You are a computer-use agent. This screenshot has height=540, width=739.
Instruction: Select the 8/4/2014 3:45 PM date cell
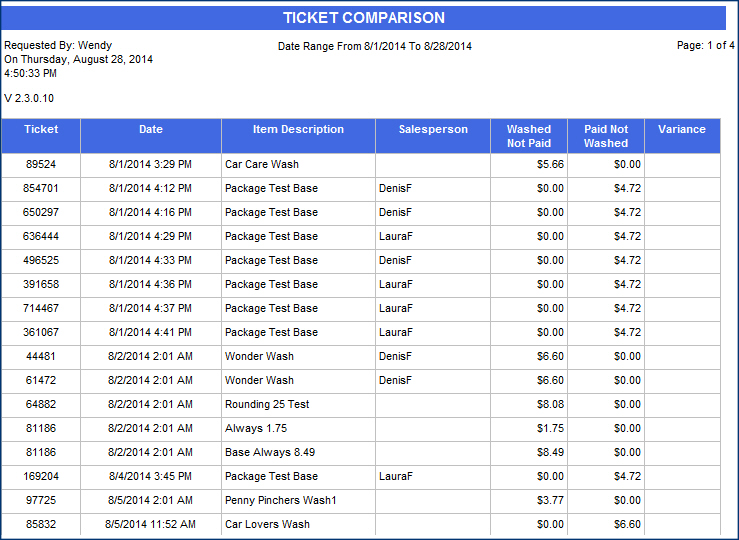pos(151,476)
